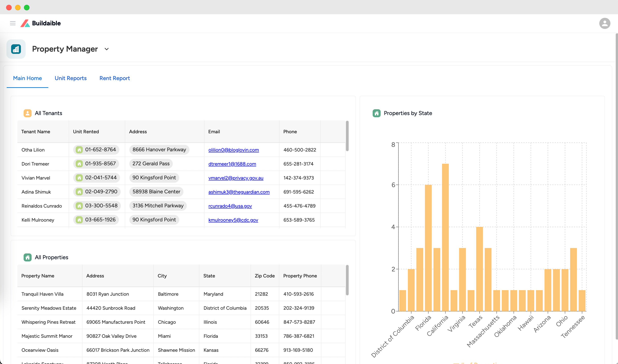Viewport: 618px width, 364px height.
Task: Click the house icon for unit 01-652-8764
Action: [79, 150]
